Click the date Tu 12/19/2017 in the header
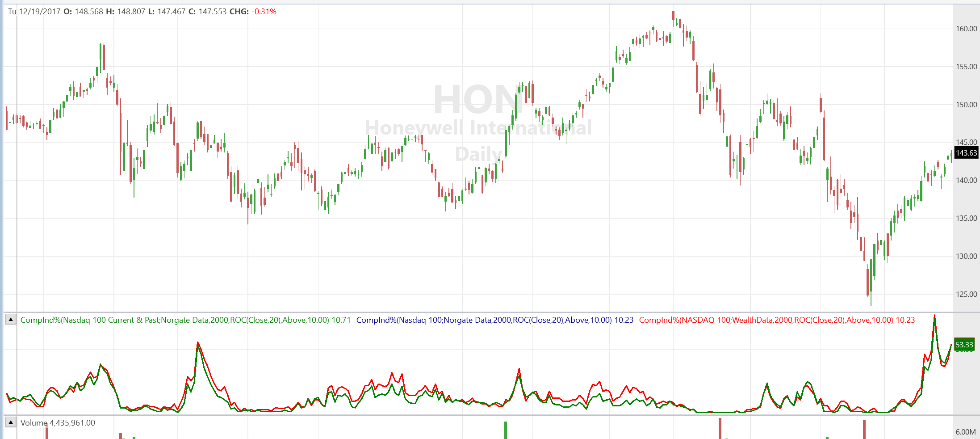 [x=34, y=12]
